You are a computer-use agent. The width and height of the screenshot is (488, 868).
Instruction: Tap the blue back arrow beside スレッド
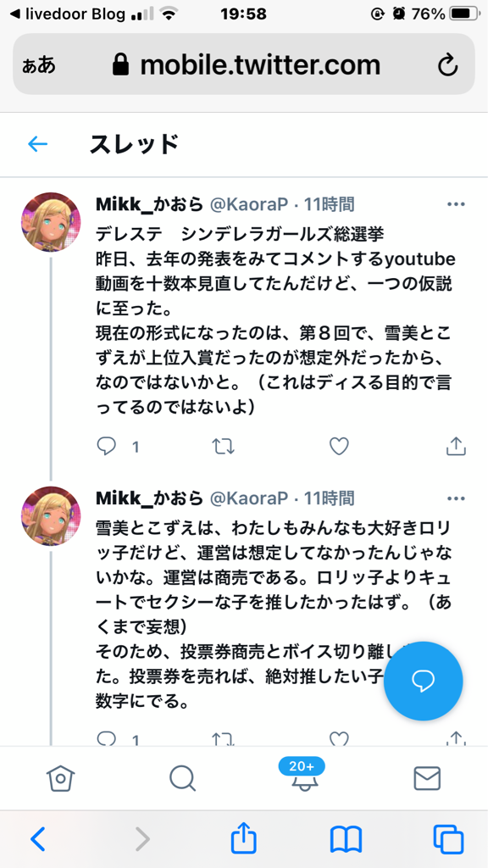click(37, 144)
